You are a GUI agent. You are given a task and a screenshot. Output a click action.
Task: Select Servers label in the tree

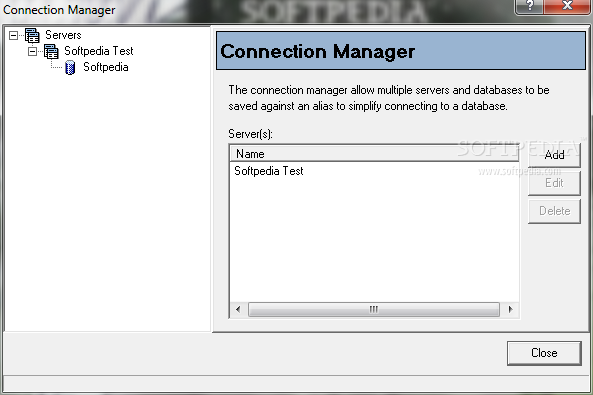63,35
